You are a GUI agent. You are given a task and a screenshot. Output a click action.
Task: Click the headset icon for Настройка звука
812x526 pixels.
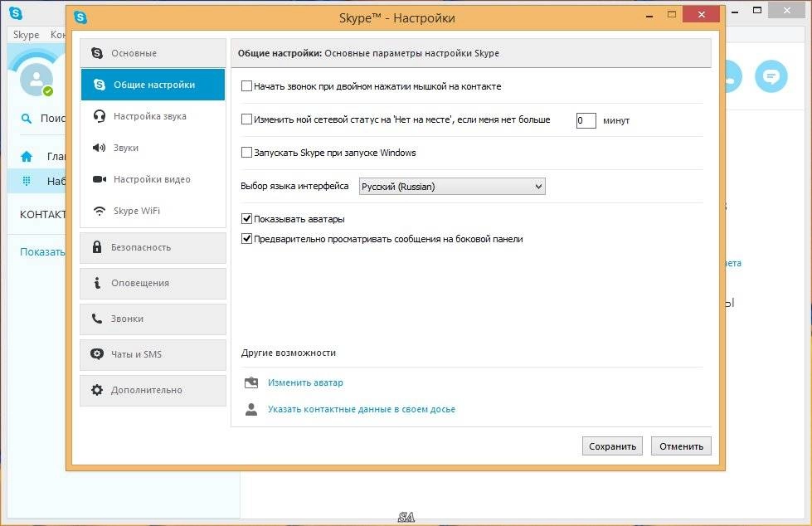coord(100,116)
